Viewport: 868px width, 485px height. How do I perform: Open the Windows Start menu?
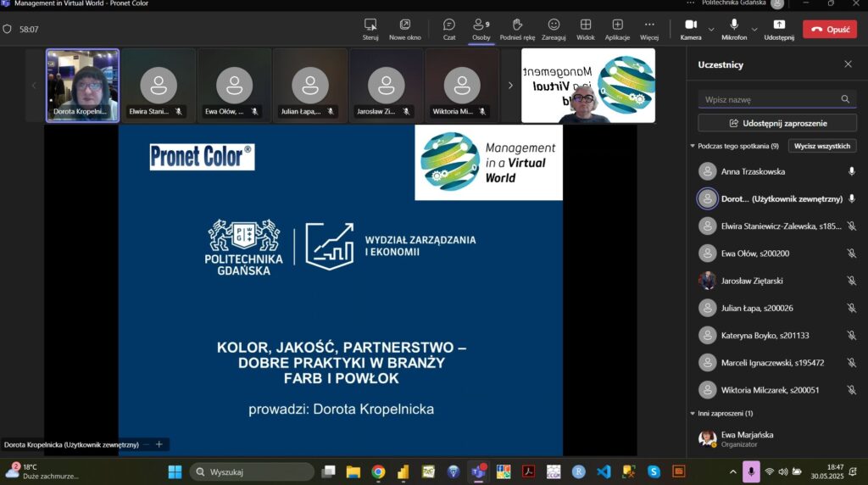coord(175,471)
